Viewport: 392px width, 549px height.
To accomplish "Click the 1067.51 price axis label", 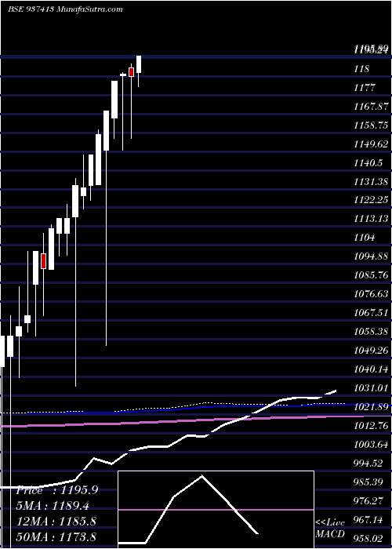I will [371, 313].
